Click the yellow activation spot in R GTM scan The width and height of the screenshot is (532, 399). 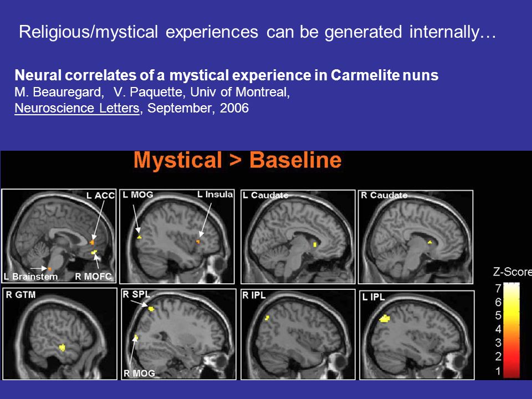point(62,347)
